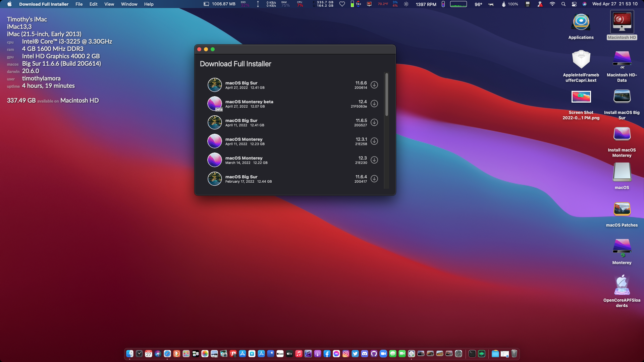Click the 1397 RPM fan readout

pyautogui.click(x=426, y=4)
